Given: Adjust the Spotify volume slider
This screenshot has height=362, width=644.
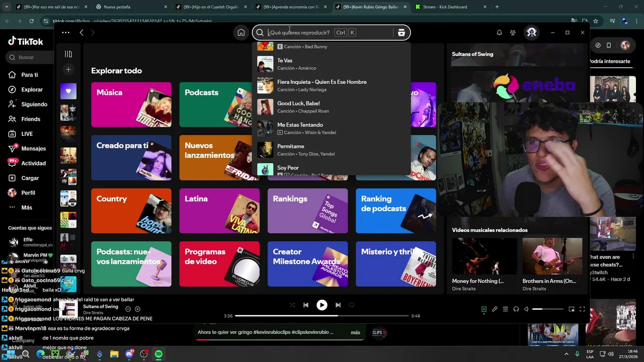Looking at the screenshot, I should coord(548,309).
